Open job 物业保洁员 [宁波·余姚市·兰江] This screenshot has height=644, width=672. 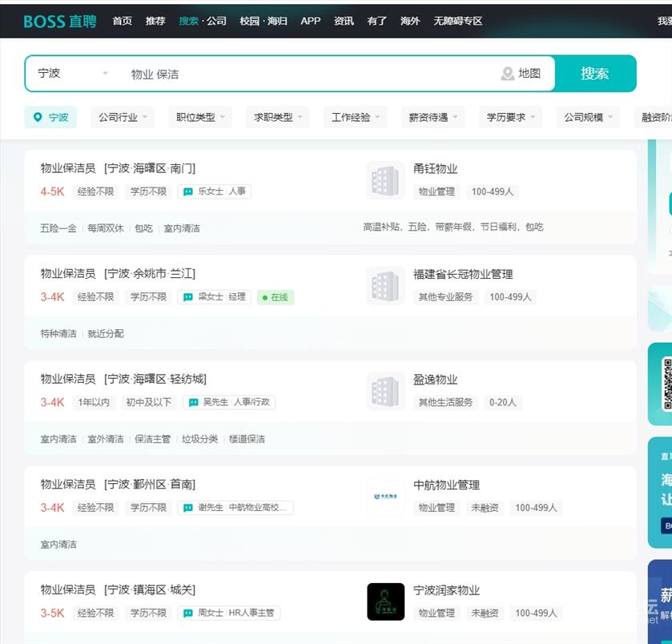coord(118,274)
